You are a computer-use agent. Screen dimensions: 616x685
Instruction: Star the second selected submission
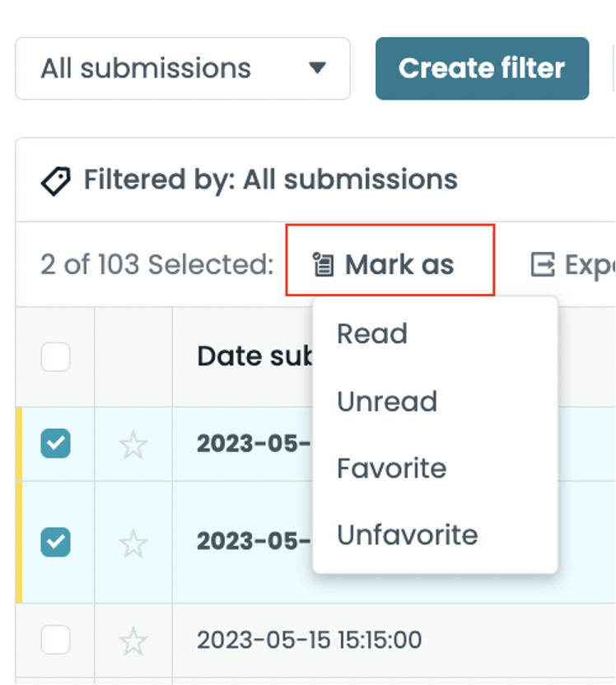point(133,542)
